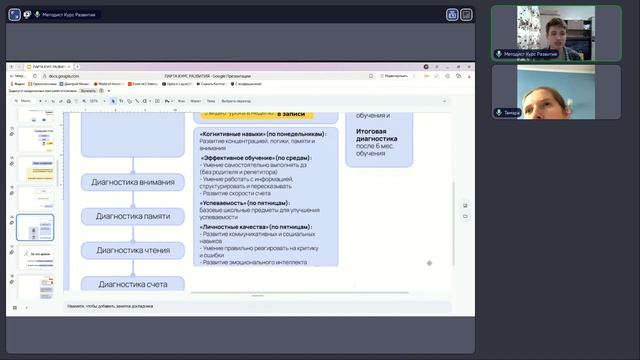Select the Диагностика чтения box on the slide
This screenshot has width=640, height=360.
coord(133,250)
